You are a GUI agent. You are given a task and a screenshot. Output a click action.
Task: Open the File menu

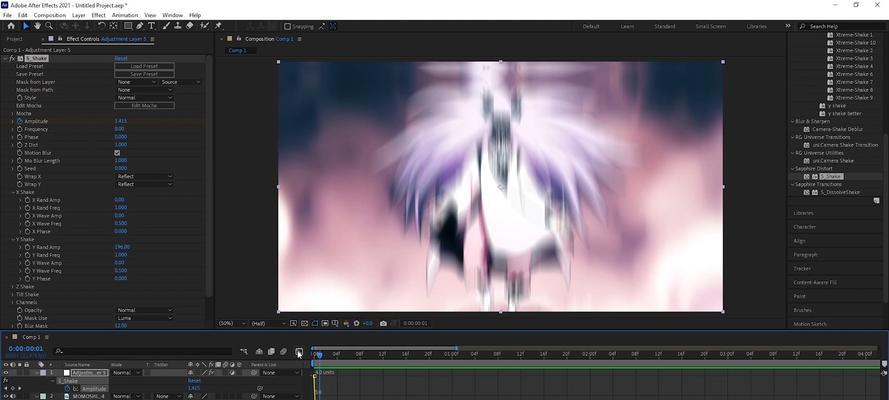point(7,15)
